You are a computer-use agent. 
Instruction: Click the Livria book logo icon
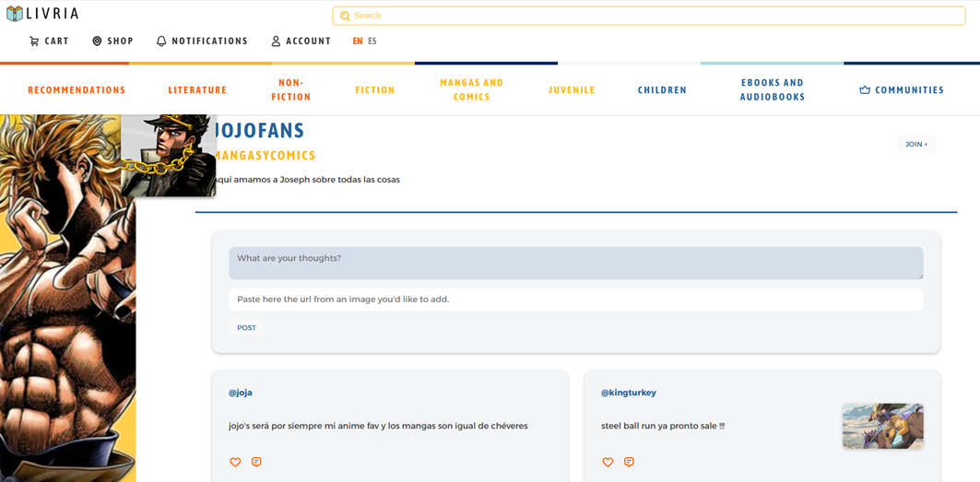[x=15, y=13]
